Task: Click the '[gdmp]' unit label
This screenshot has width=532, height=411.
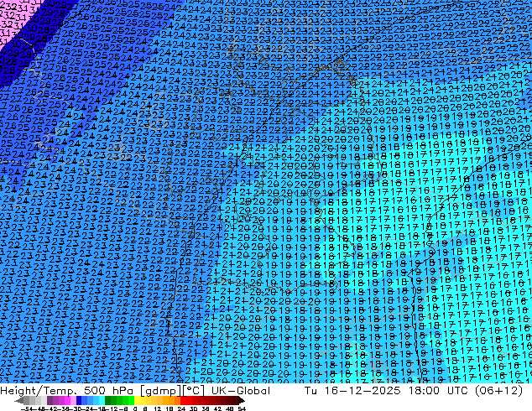Action: click(x=161, y=391)
